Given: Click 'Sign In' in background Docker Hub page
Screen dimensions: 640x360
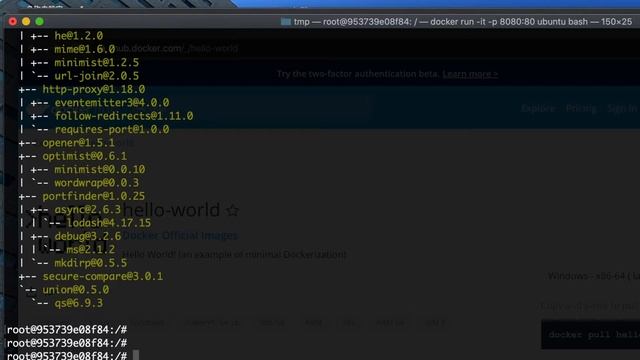Looking at the screenshot, I should [x=622, y=108].
